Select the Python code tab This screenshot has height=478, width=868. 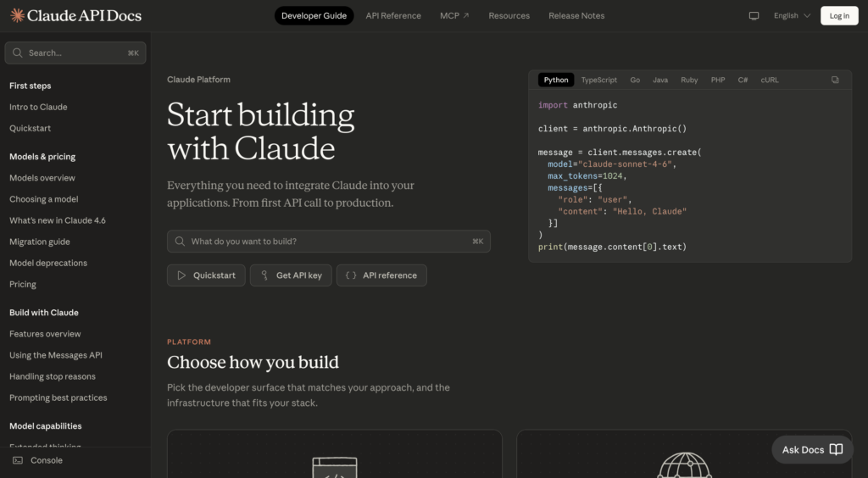pos(556,80)
